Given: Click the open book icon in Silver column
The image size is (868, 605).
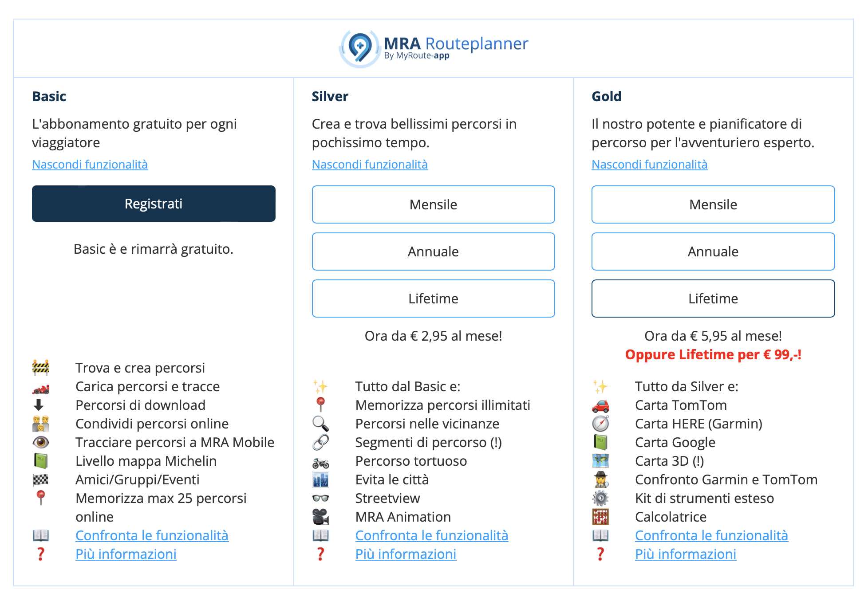Looking at the screenshot, I should pyautogui.click(x=320, y=535).
